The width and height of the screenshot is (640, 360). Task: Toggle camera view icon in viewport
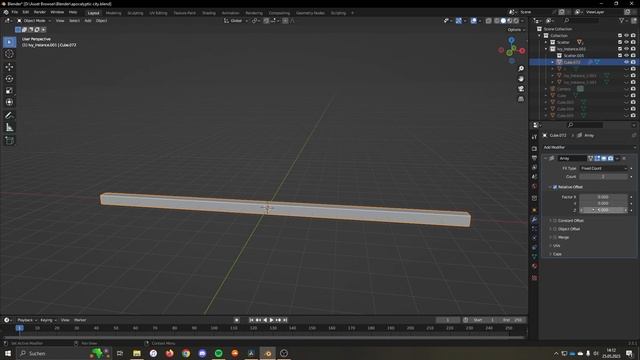coord(521,89)
